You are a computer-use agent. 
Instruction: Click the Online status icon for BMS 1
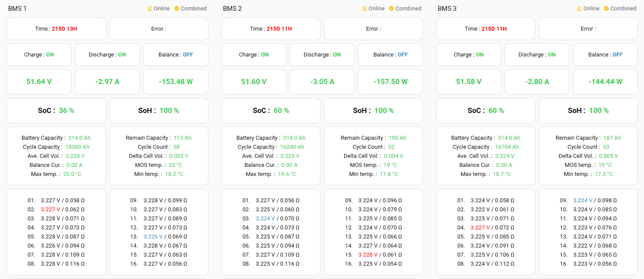click(x=150, y=9)
